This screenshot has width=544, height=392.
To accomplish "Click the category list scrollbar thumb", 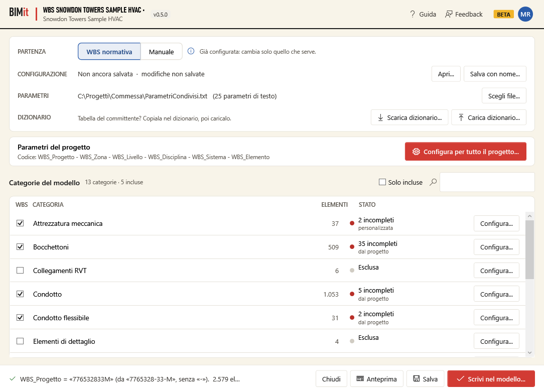I will (529, 250).
